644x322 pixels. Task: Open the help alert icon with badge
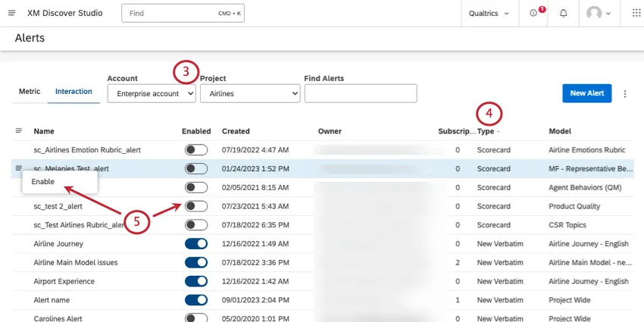(535, 14)
